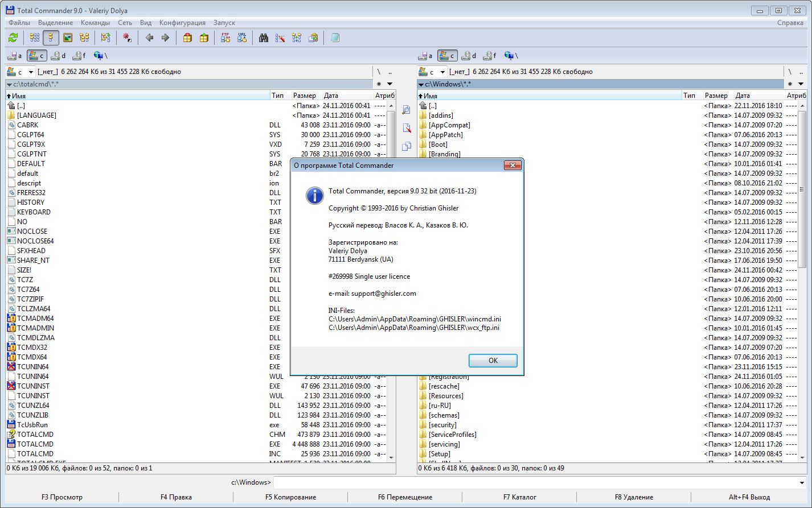Toggle the full details view toolbar icon
The width and height of the screenshot is (812, 508).
tap(51, 38)
